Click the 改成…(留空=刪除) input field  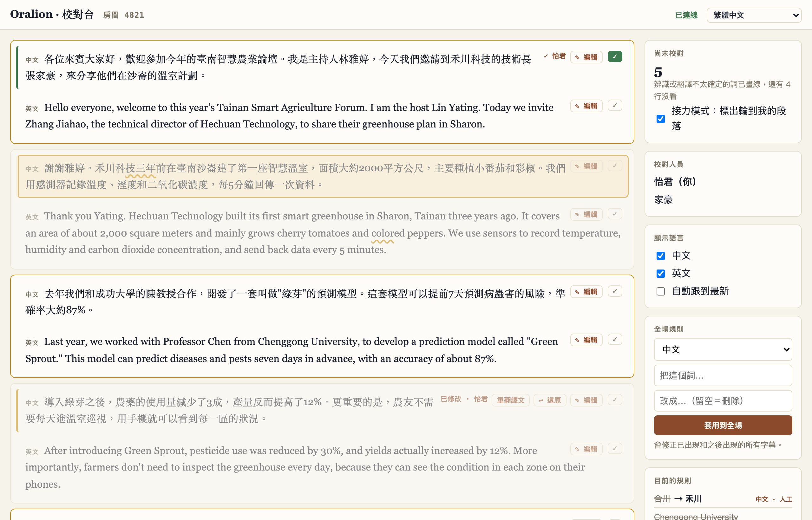(723, 401)
